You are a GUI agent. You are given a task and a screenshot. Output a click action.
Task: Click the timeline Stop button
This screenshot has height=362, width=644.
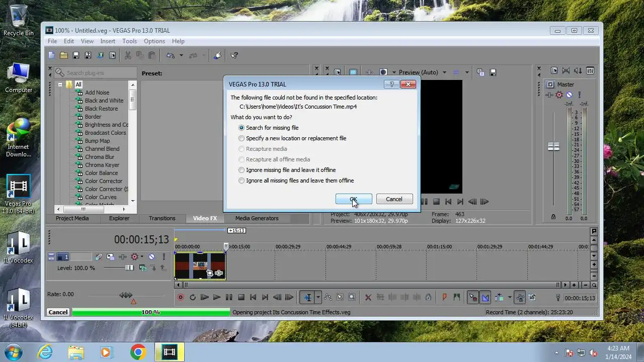coord(241,297)
